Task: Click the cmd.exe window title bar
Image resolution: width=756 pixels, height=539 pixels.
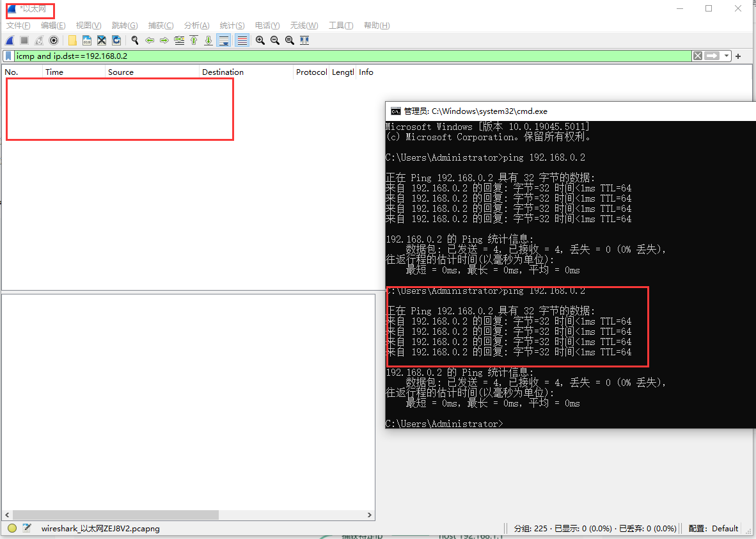Action: 571,111
